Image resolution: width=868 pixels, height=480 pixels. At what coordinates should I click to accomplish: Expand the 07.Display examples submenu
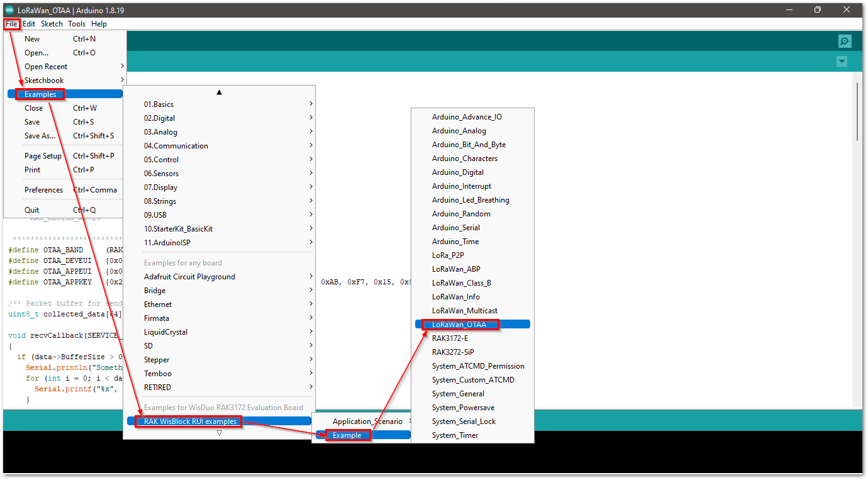coord(219,187)
